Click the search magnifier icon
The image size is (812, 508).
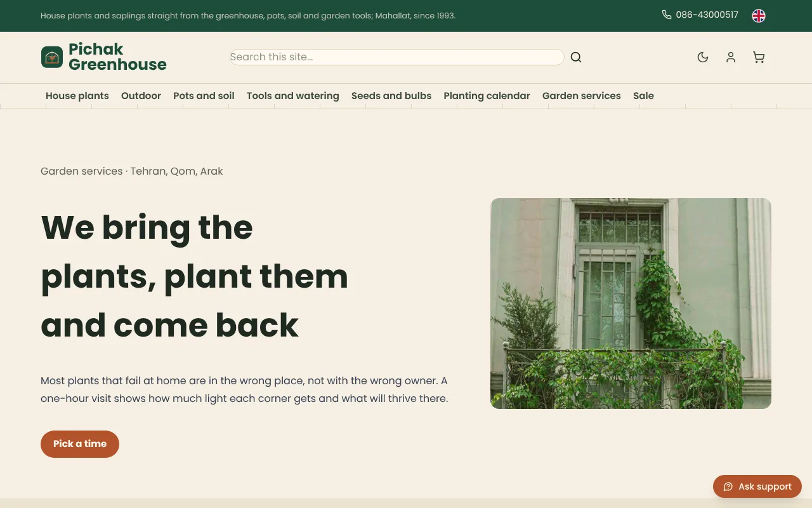[x=576, y=57]
